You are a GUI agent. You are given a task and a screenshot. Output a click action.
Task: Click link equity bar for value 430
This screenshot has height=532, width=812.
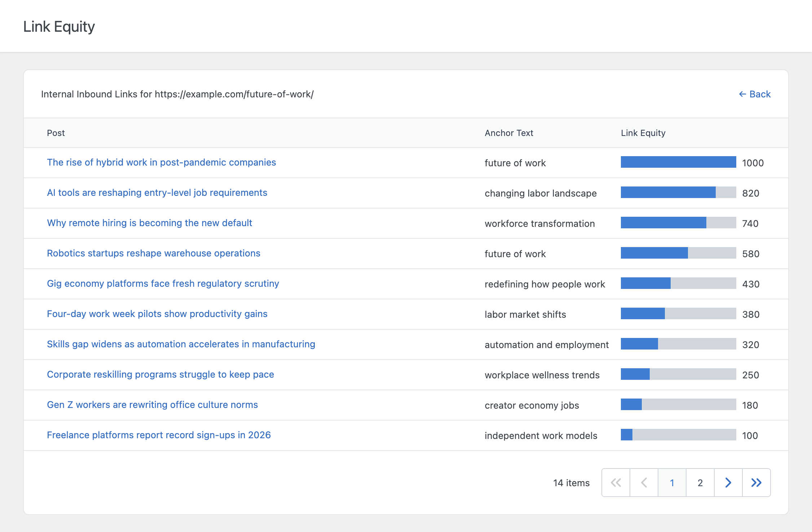click(679, 283)
